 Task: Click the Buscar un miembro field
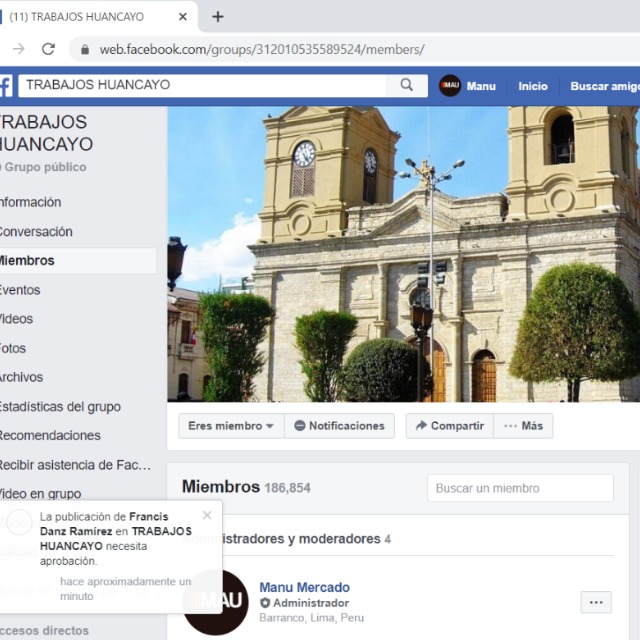click(x=520, y=488)
